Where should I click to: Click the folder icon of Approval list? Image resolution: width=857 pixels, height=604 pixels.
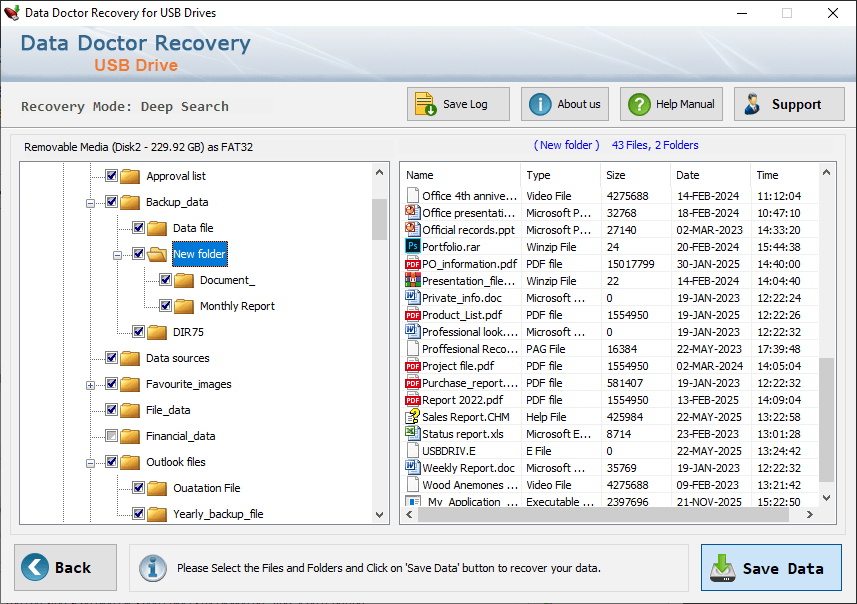click(130, 176)
